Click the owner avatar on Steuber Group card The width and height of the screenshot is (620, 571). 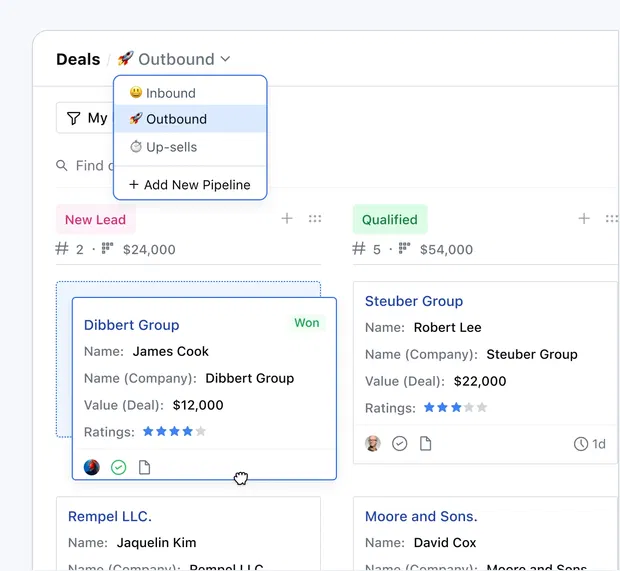[x=373, y=443]
